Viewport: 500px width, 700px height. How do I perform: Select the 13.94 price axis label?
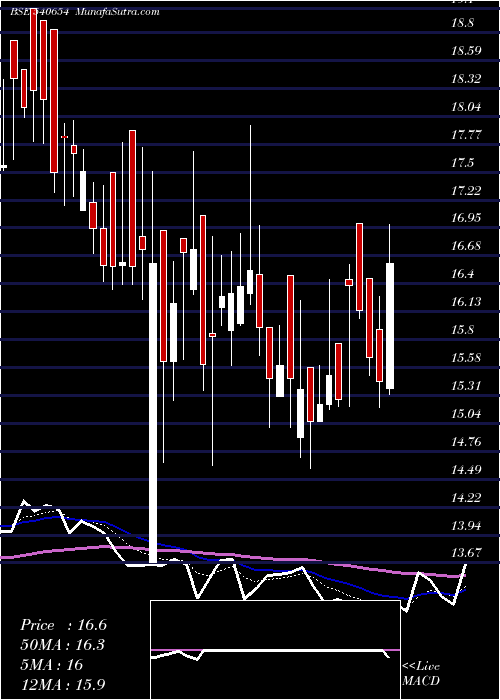tap(466, 525)
